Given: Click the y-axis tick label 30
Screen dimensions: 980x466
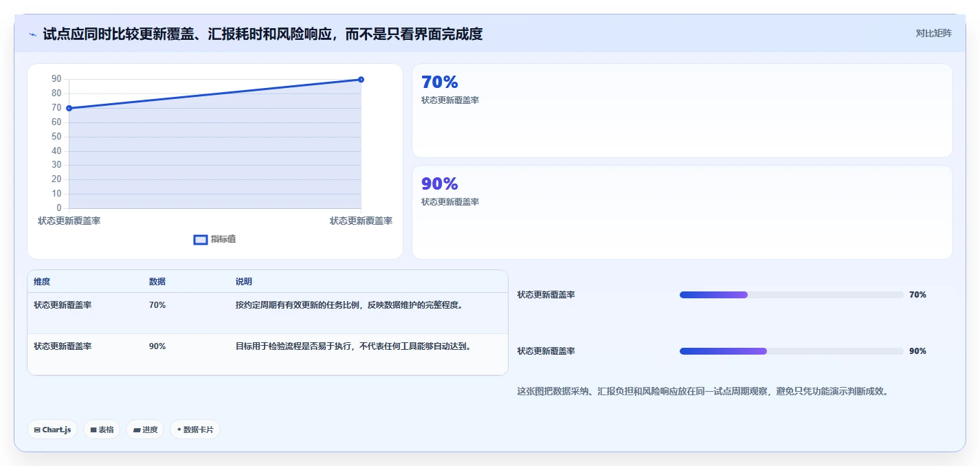Looking at the screenshot, I should click(56, 165).
